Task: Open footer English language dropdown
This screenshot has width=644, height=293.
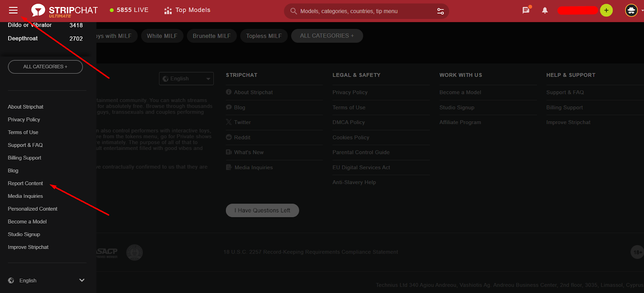Action: tap(186, 79)
